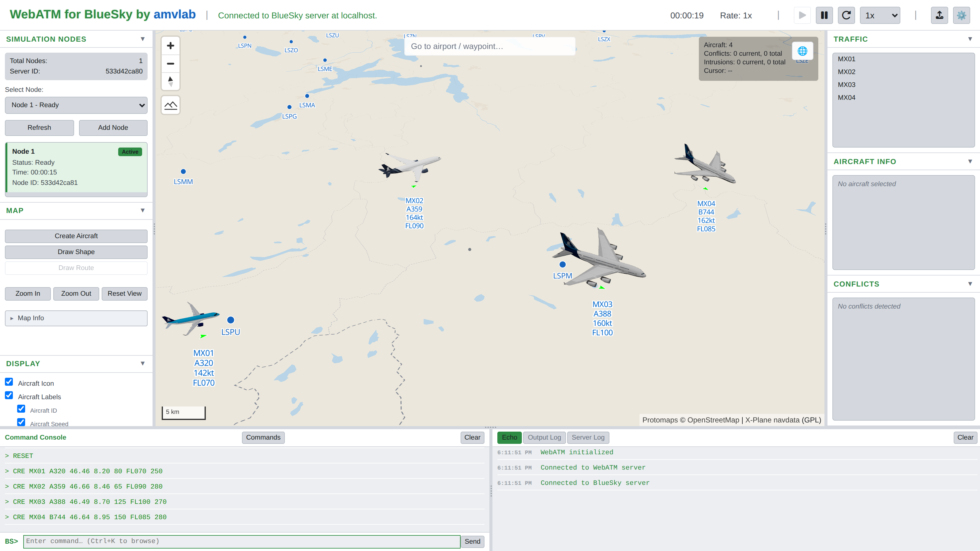The width and height of the screenshot is (980, 551).
Task: Click the Draw Shape button
Action: point(76,252)
